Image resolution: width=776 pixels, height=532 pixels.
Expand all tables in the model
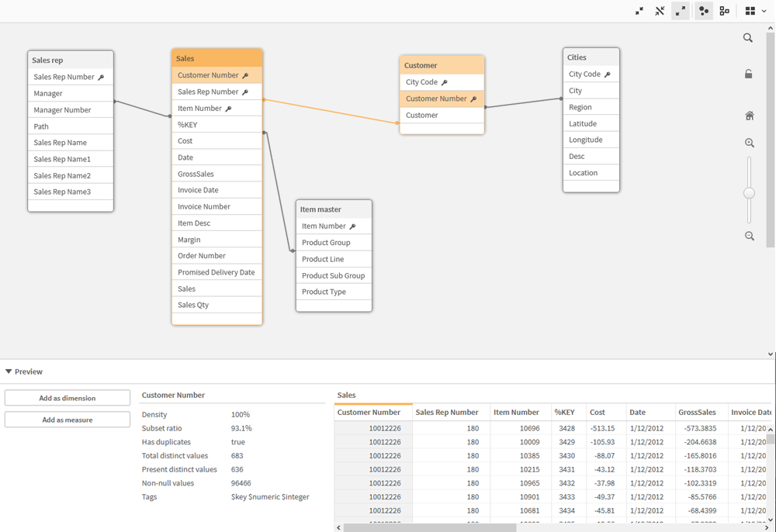(681, 11)
